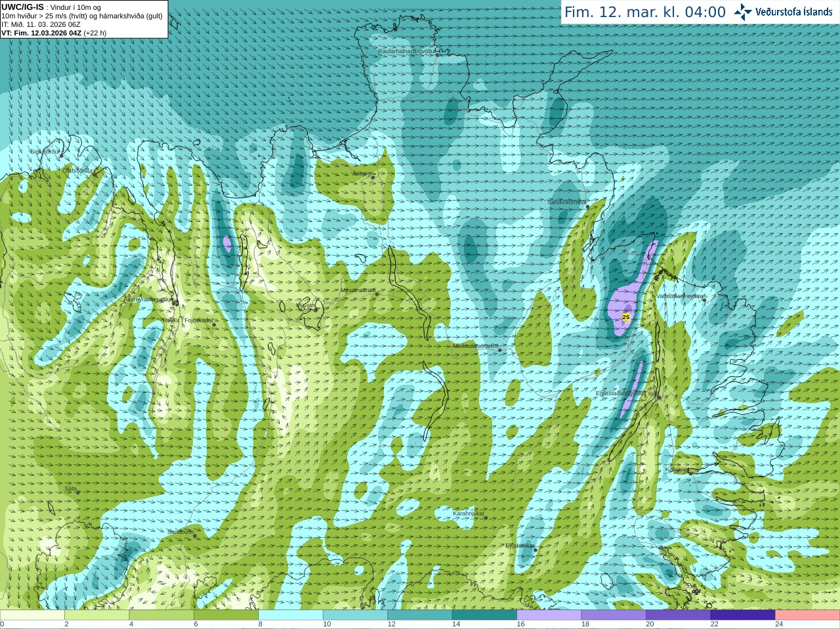This screenshot has height=629, width=840.
Task: Click the 12–14 m/s teal legend swatch
Action: pos(420,615)
